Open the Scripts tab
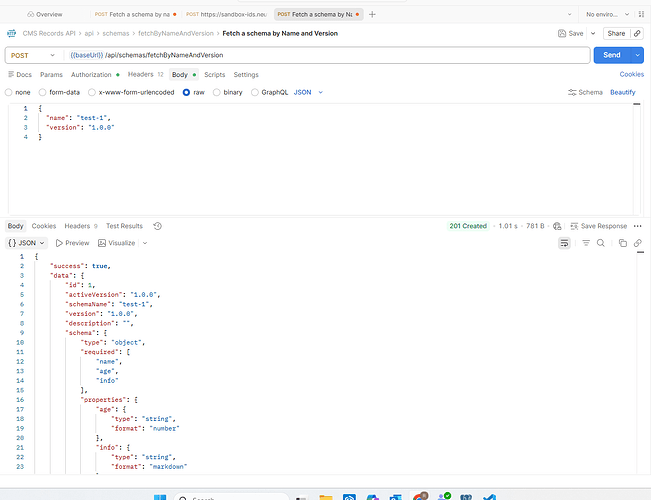 pos(215,75)
